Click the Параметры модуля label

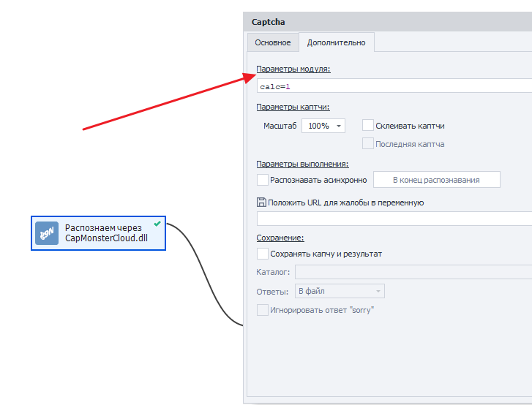pos(293,69)
